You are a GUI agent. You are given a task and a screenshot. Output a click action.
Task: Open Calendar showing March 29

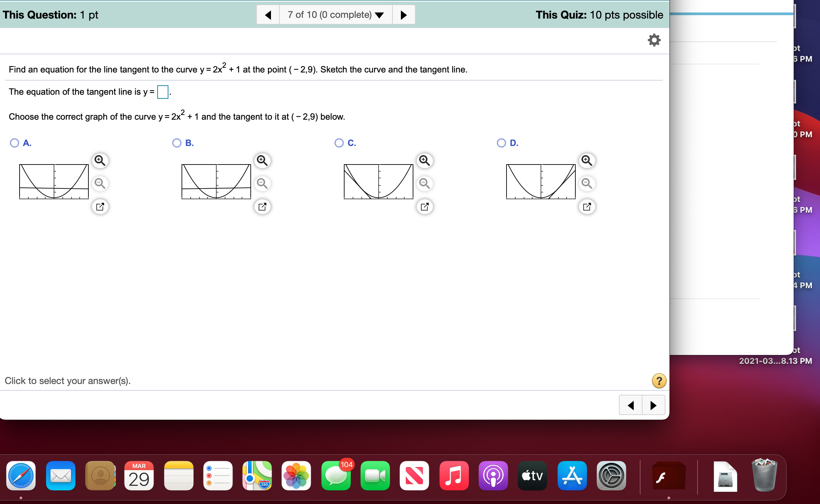click(x=139, y=476)
